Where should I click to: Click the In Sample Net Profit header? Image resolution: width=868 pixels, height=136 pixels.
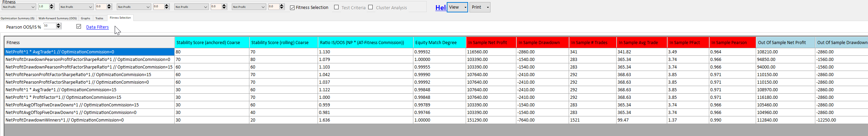point(491,42)
